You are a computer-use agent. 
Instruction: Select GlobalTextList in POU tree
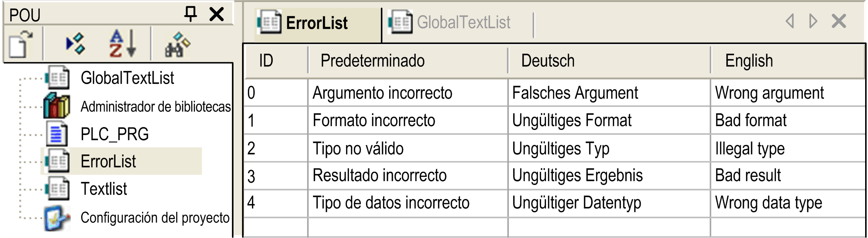click(127, 78)
